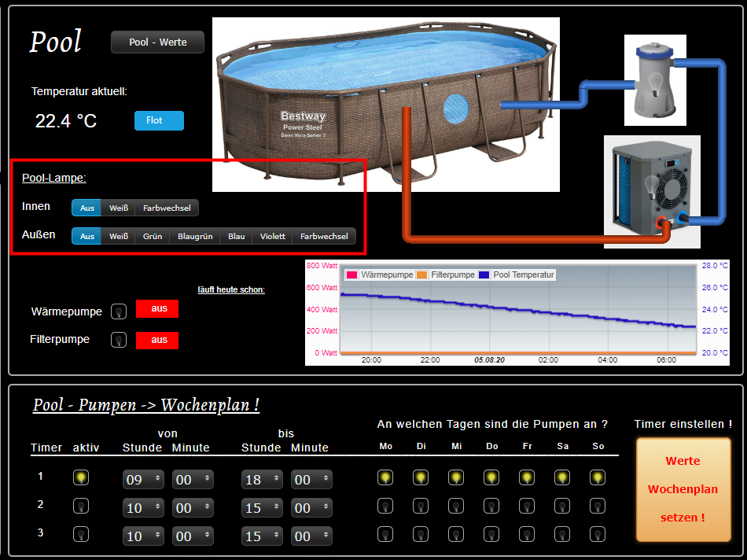Click the blue Pool Temperatur legend swatch
This screenshot has width=747, height=560.
[x=484, y=275]
